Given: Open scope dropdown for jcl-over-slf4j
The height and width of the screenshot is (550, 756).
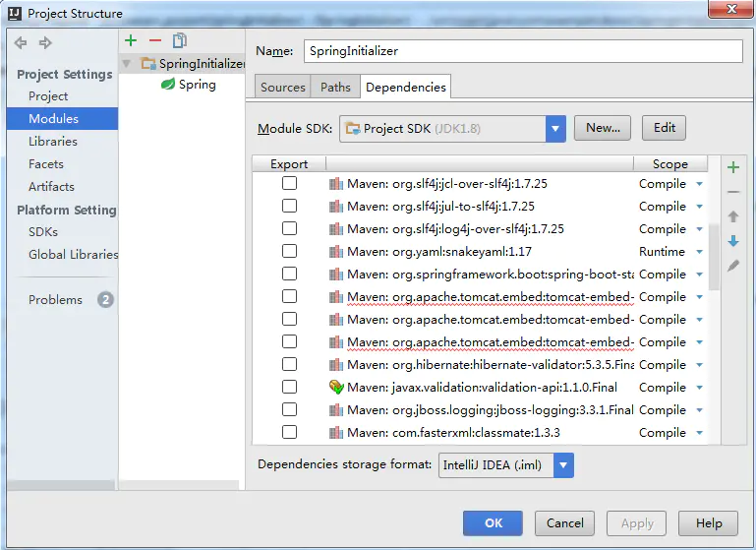Looking at the screenshot, I should [700, 184].
